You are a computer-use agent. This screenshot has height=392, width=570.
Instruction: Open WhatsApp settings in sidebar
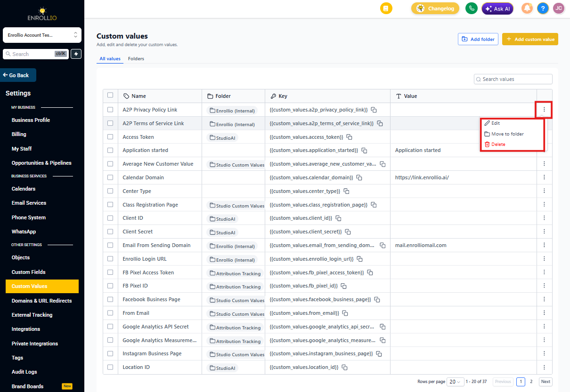tap(24, 232)
